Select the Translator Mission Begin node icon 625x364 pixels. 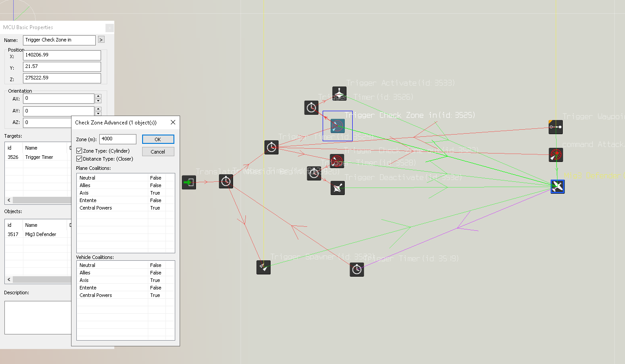coord(189,182)
